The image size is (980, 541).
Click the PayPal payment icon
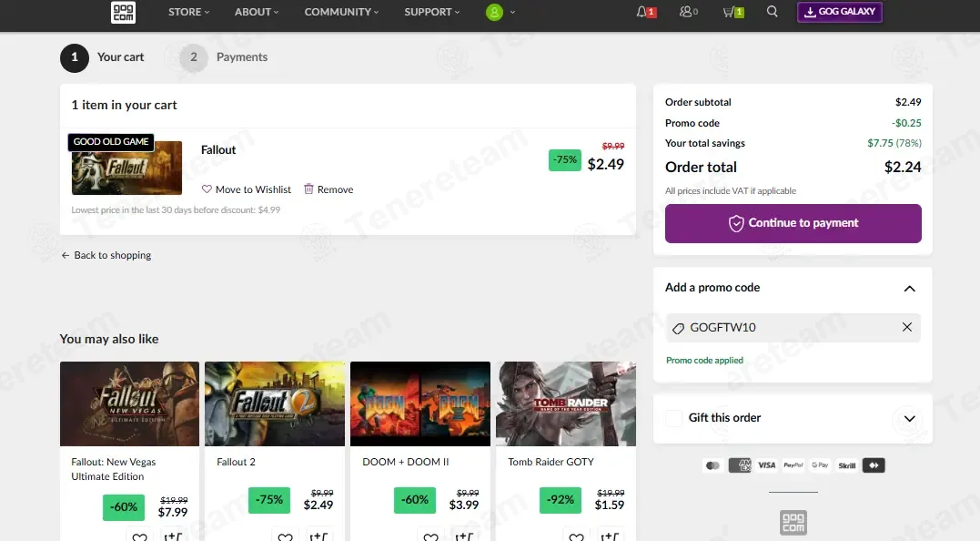tap(793, 465)
